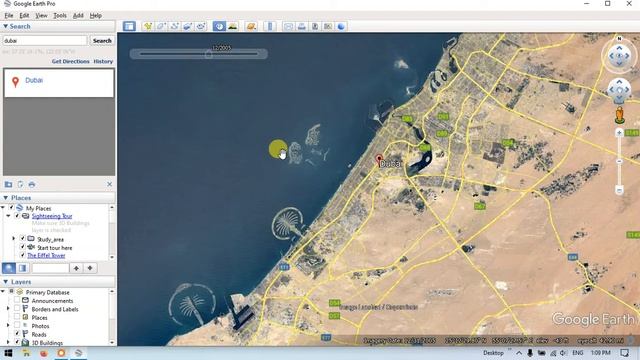Image resolution: width=640 pixels, height=360 pixels.
Task: Copy search results to My Places folder icon
Action: 8,184
